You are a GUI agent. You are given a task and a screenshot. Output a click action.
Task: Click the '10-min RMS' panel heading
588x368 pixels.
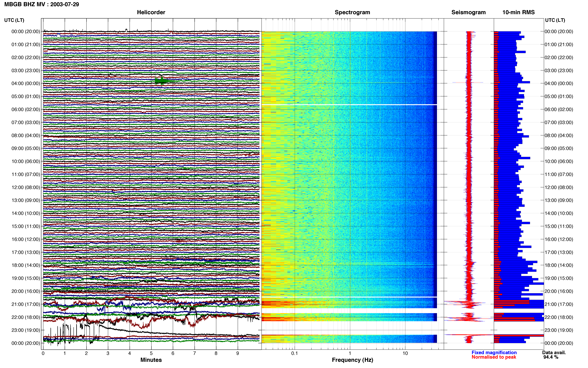[518, 12]
